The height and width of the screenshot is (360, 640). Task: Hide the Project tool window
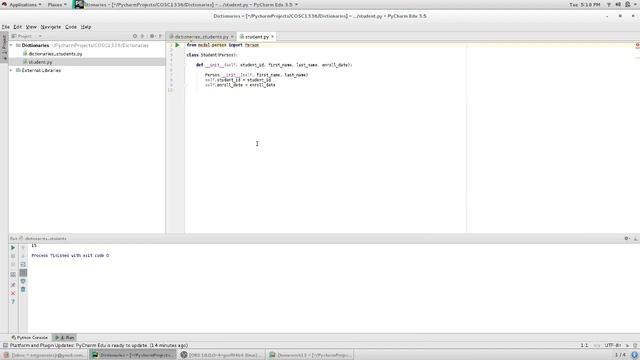[x=160, y=36]
